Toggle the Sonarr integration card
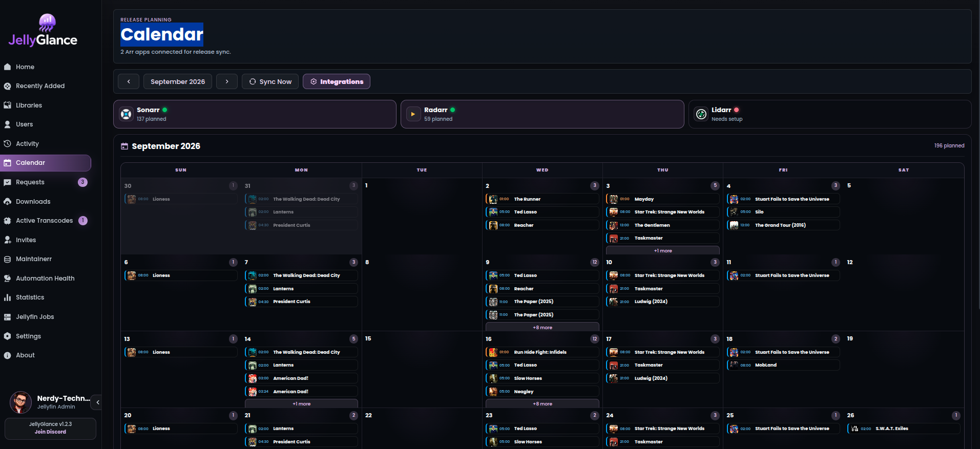 [x=255, y=114]
